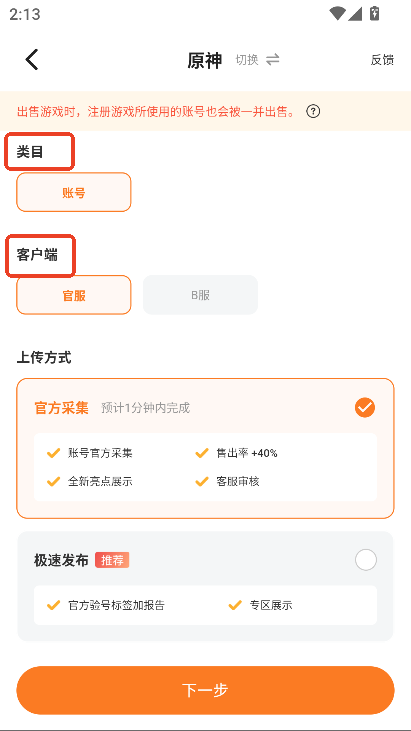Viewport: 411px width, 731px height.
Task: Tap the cellular signal status icon
Action: (355, 14)
